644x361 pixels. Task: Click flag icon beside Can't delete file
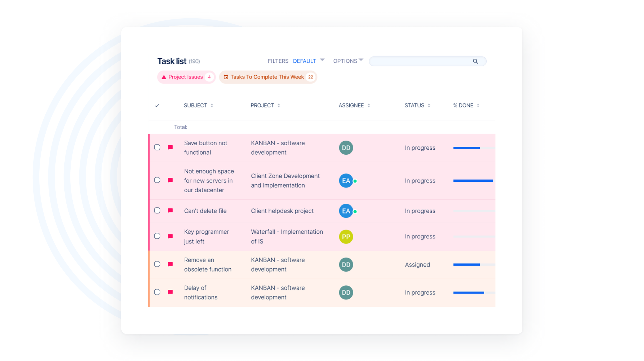pyautogui.click(x=170, y=211)
